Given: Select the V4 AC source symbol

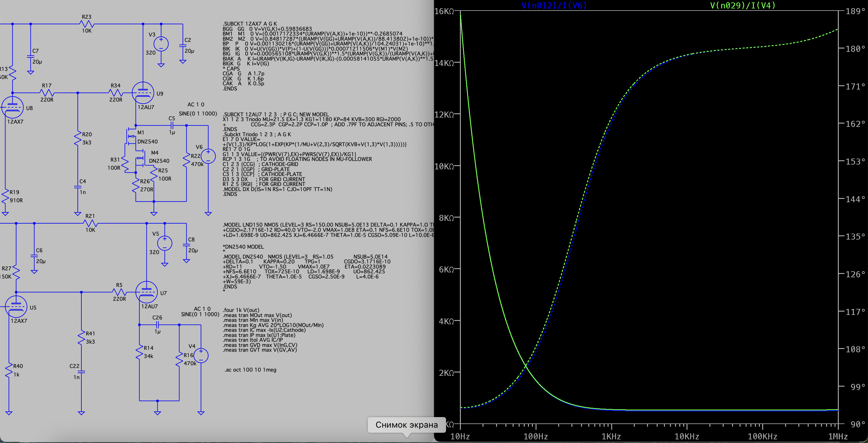Looking at the screenshot, I should click(201, 356).
